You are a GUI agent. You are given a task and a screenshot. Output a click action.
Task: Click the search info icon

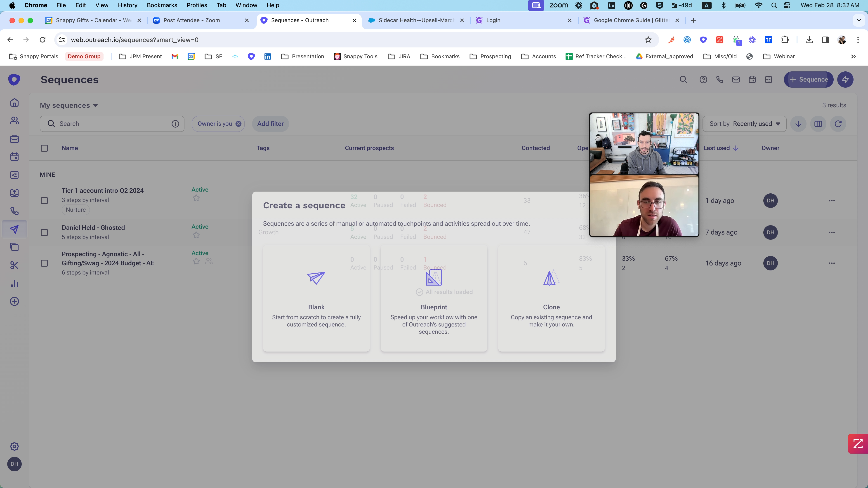tap(175, 124)
